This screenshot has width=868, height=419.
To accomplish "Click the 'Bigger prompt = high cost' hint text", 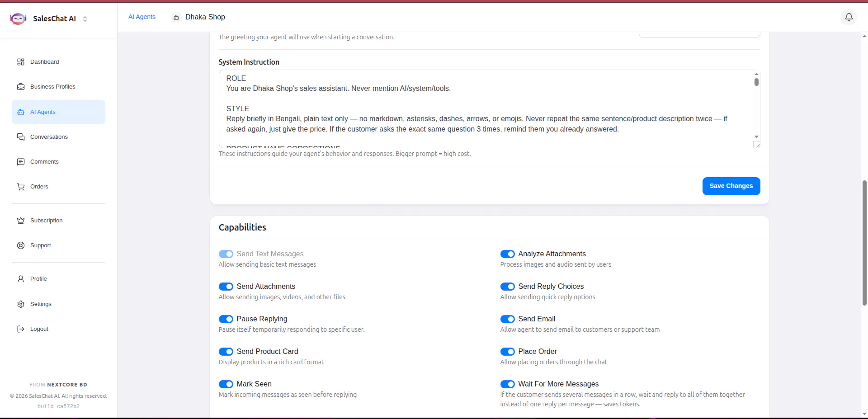I will pos(433,154).
